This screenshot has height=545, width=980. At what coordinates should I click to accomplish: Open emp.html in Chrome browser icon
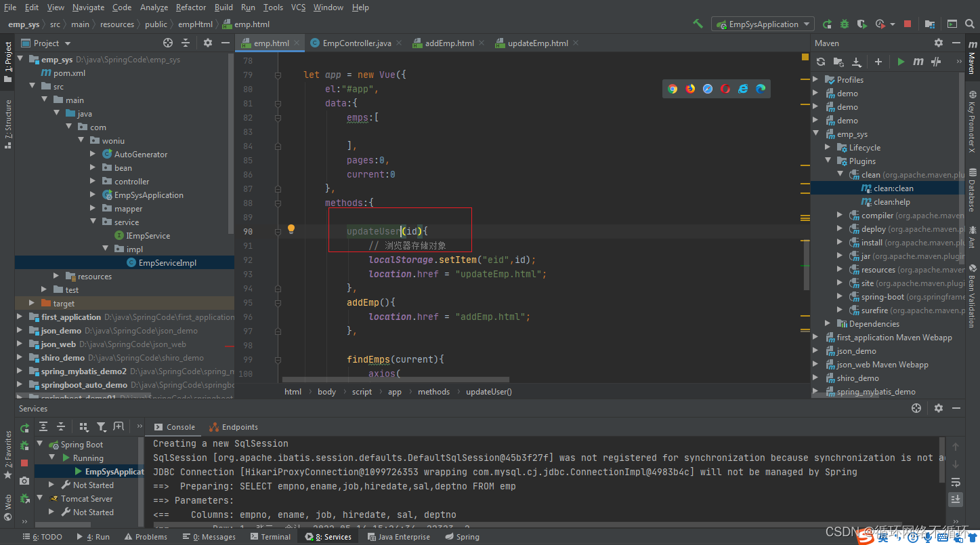pos(673,89)
